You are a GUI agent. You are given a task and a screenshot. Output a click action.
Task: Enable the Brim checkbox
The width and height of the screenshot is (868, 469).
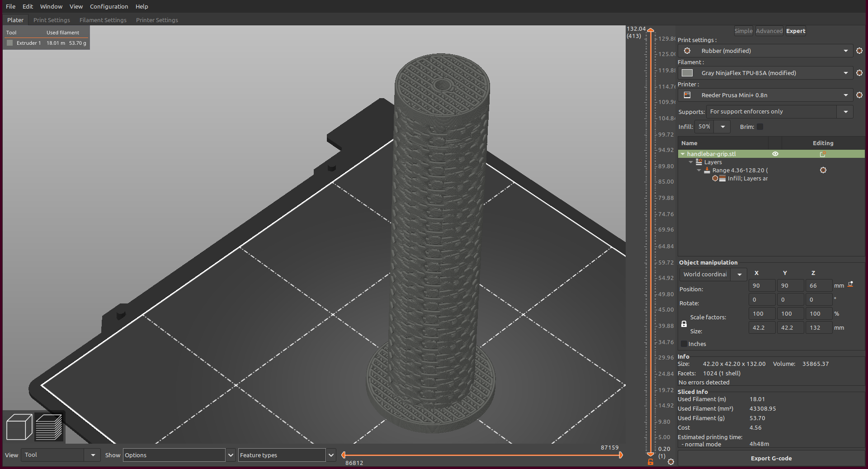click(760, 127)
